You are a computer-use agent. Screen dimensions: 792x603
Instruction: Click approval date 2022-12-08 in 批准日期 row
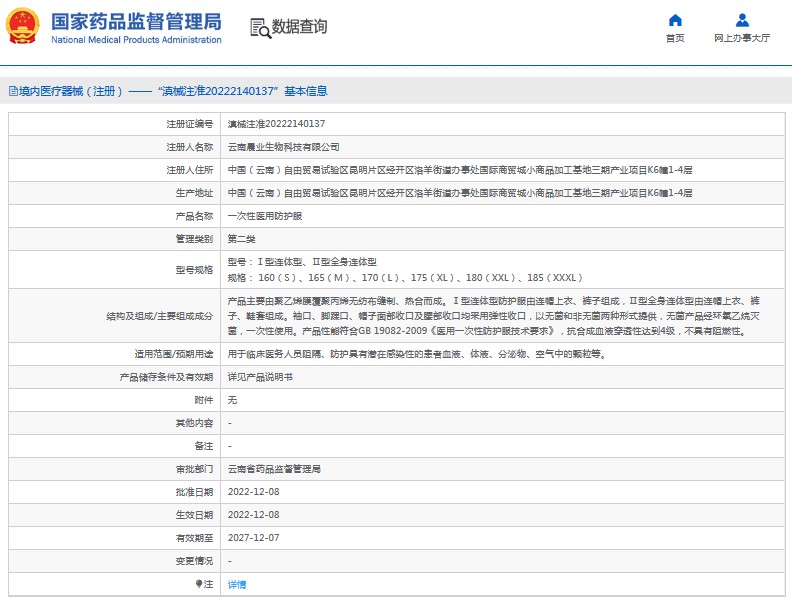point(254,492)
